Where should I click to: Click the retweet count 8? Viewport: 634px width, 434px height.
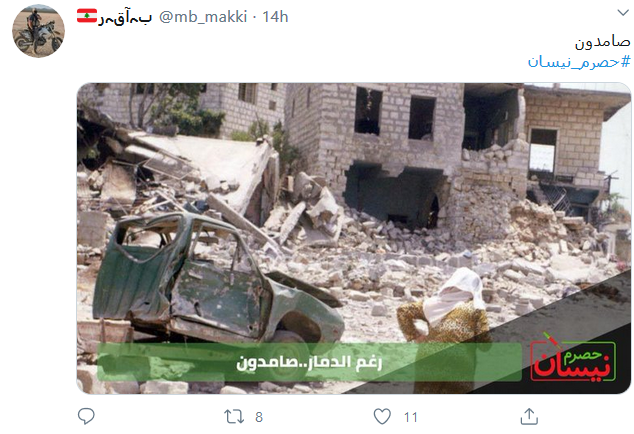click(259, 417)
